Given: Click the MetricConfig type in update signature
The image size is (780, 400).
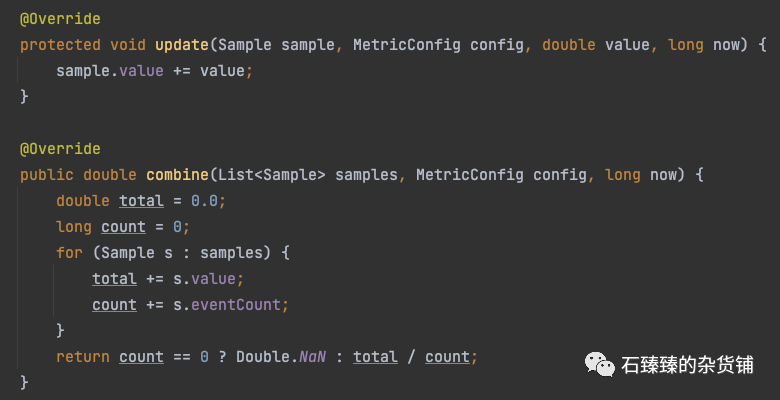Looking at the screenshot, I should click(406, 45).
